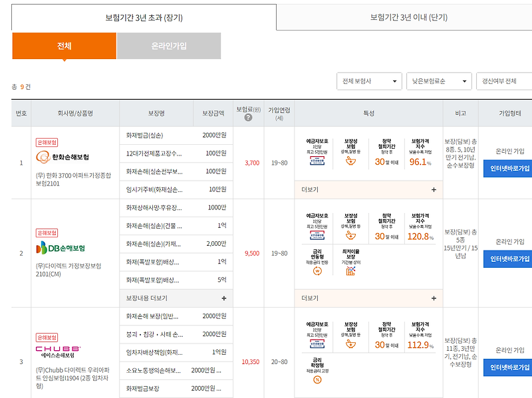This screenshot has height=398, width=532.
Task: Click the 예금자보호 icon in Hanwha row
Action: pos(317,153)
